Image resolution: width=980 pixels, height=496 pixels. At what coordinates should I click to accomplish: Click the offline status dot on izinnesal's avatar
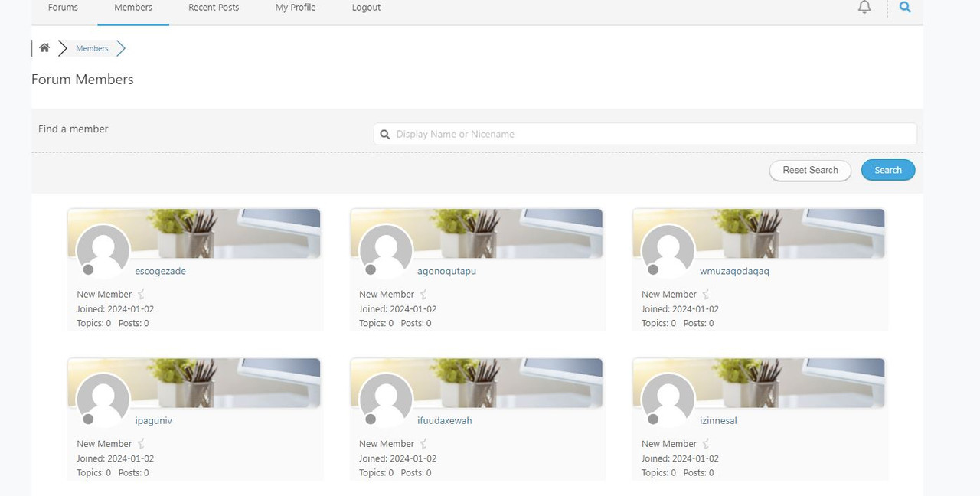[x=653, y=419]
